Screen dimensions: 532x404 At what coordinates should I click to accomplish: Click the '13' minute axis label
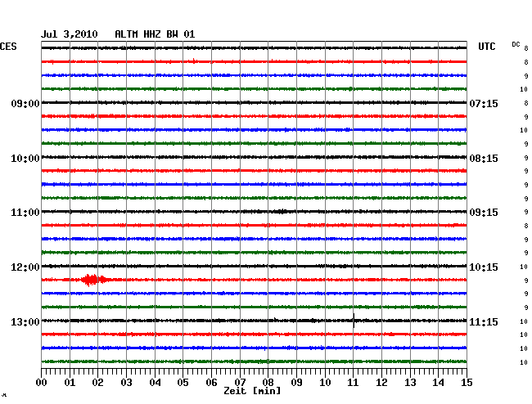[x=410, y=382]
